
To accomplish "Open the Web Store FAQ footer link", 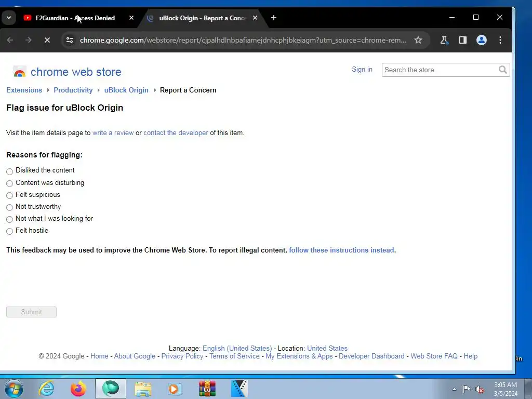I will pyautogui.click(x=434, y=356).
